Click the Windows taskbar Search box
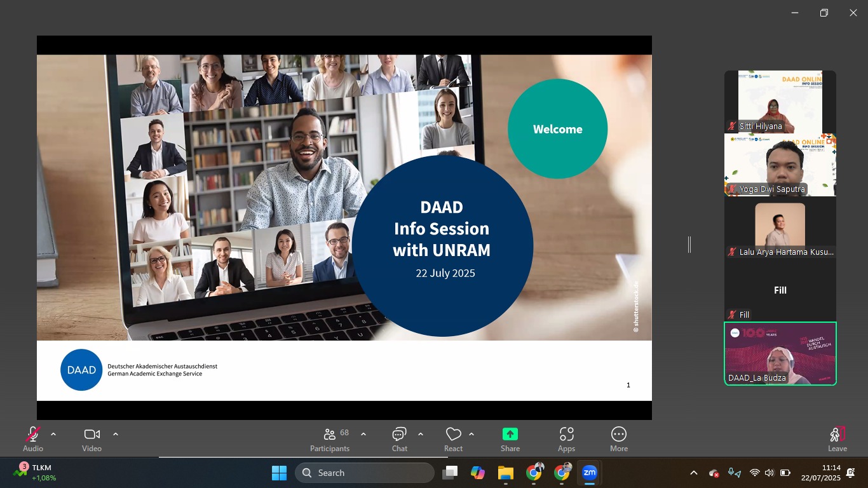Image resolution: width=868 pixels, height=488 pixels. pyautogui.click(x=365, y=473)
